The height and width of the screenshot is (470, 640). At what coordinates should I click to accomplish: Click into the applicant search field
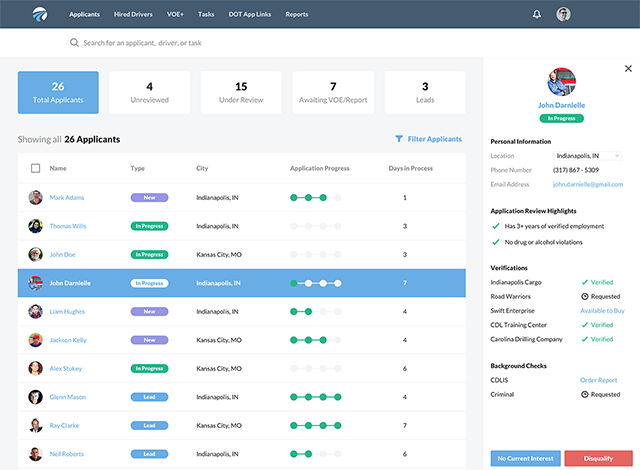pos(142,43)
